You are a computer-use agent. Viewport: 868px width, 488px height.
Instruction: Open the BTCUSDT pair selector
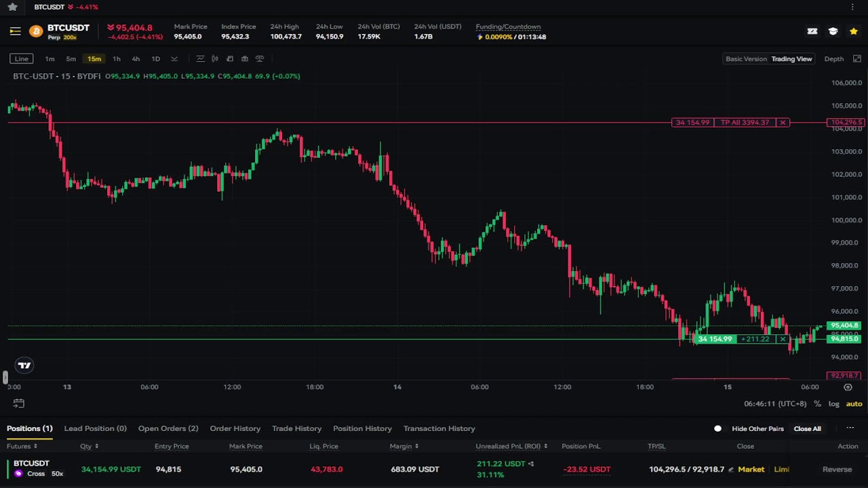pos(68,28)
